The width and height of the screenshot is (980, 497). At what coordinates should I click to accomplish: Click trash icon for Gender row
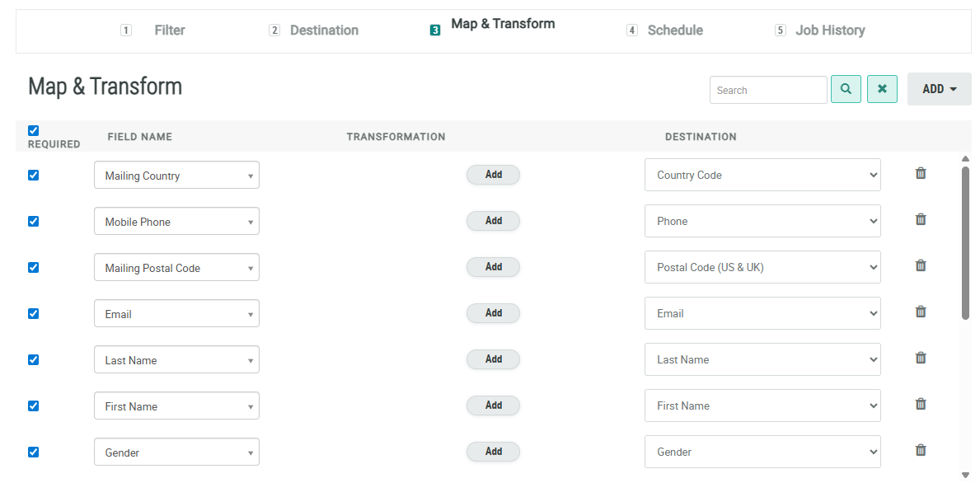pyautogui.click(x=921, y=450)
